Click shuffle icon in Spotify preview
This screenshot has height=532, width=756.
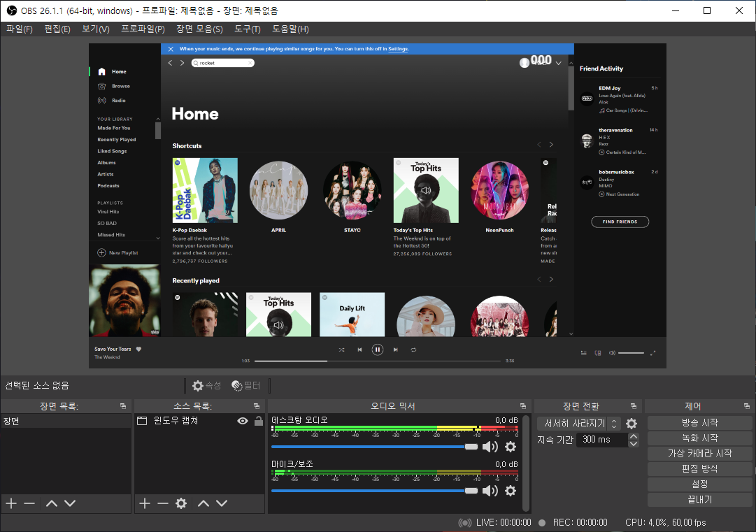click(x=341, y=350)
